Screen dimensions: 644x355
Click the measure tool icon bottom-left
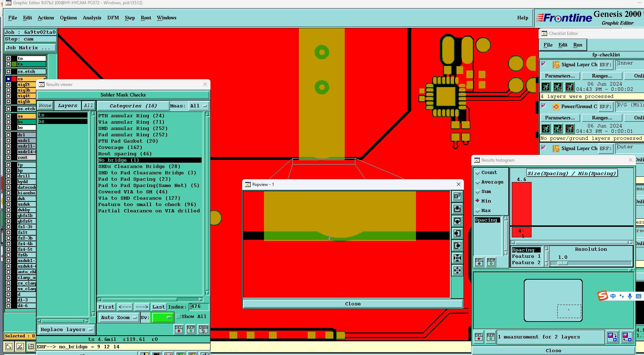coord(20,347)
